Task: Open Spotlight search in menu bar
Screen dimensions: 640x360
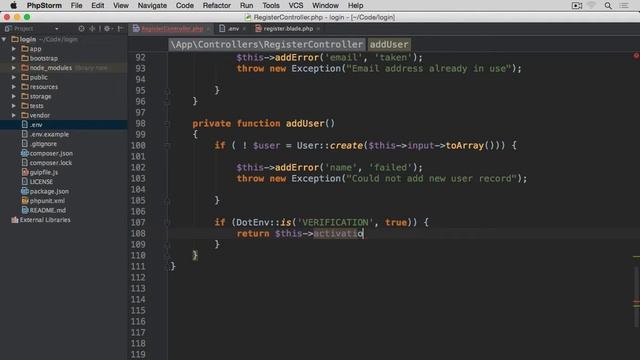Action: click(608, 5)
